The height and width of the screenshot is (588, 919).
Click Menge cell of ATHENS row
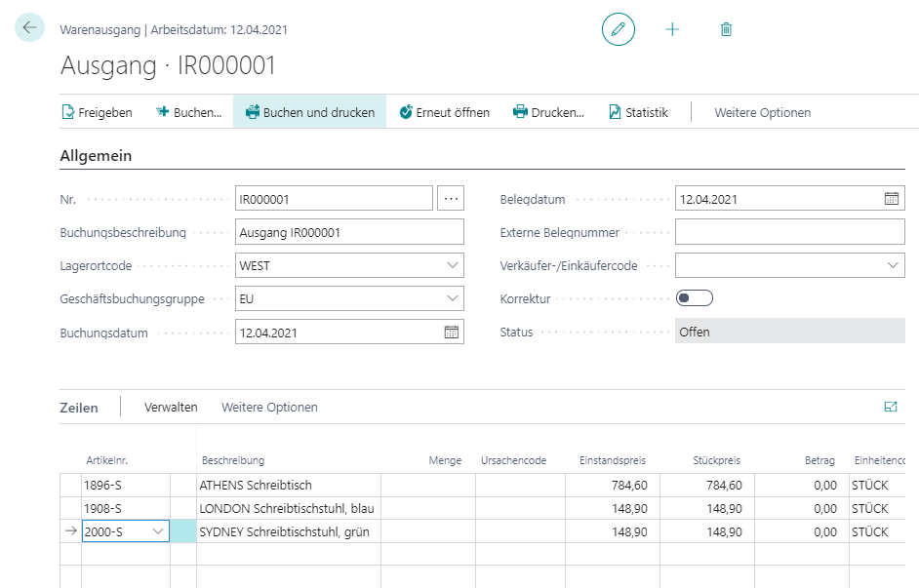click(x=428, y=485)
